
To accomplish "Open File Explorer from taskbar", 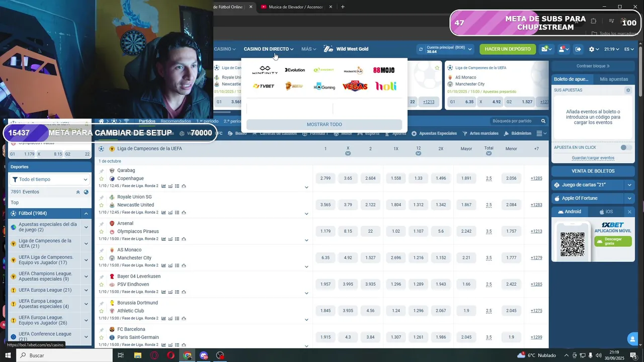I will pos(137,355).
